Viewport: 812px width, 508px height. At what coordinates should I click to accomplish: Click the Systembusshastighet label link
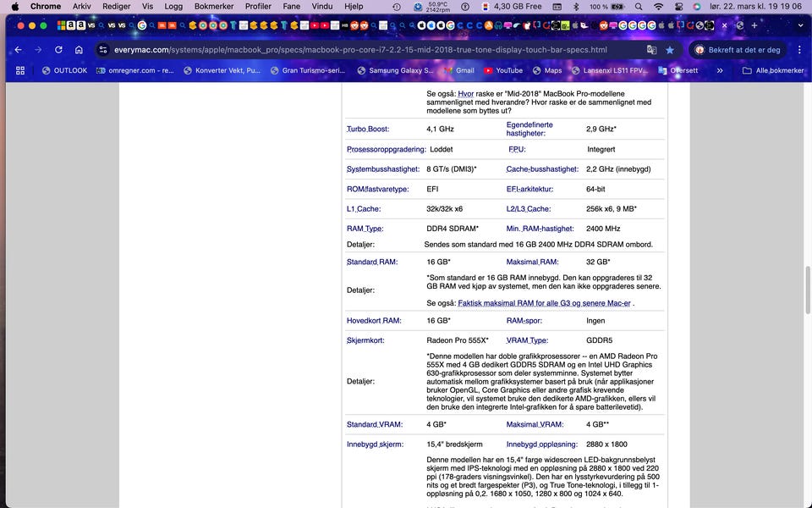tap(383, 169)
